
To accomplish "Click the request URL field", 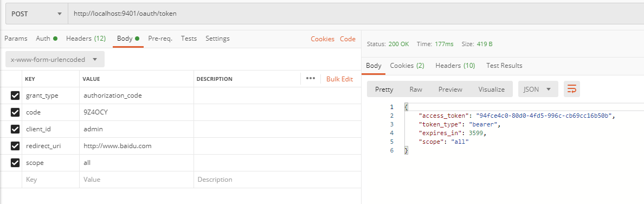I will (356, 14).
